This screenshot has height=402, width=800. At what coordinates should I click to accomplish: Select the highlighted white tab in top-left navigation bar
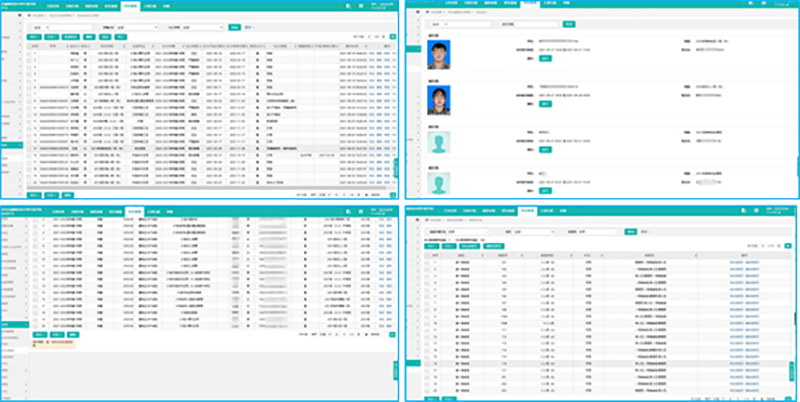130,5
